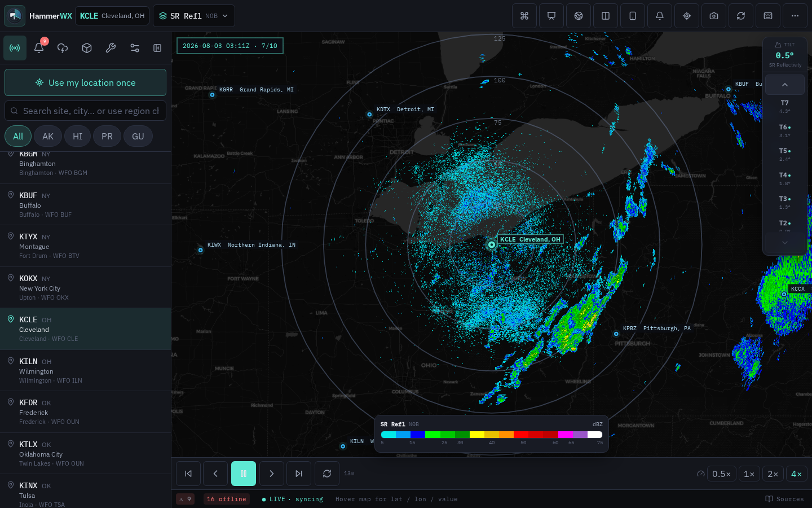
Task: Select KTLX Oklahoma City site
Action: click(85, 453)
